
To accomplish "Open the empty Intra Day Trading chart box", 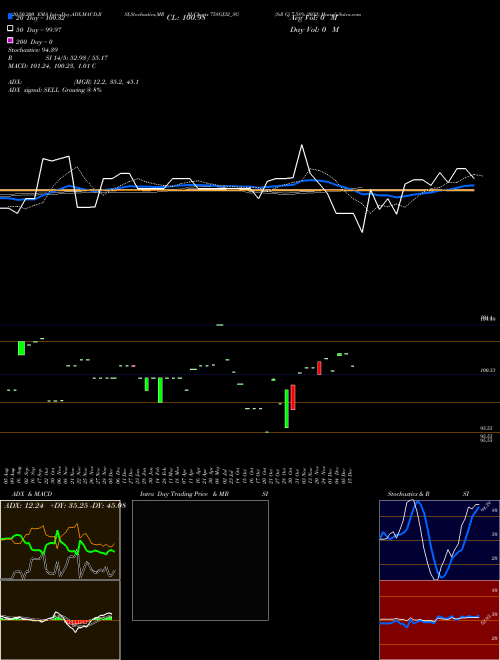I will (x=200, y=560).
